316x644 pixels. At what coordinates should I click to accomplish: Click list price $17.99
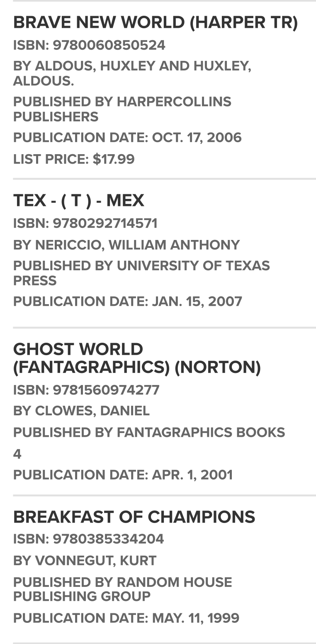pyautogui.click(x=74, y=159)
